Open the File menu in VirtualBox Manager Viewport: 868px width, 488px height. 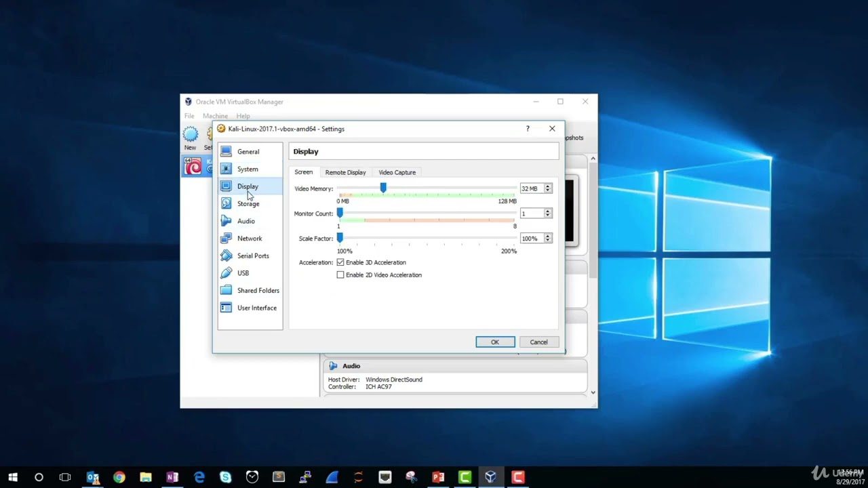(189, 116)
